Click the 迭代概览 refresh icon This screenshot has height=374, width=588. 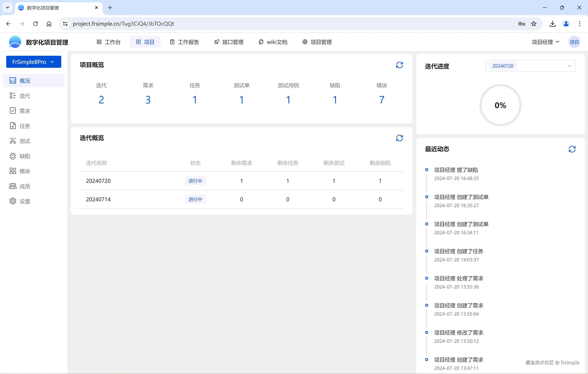[x=399, y=138]
